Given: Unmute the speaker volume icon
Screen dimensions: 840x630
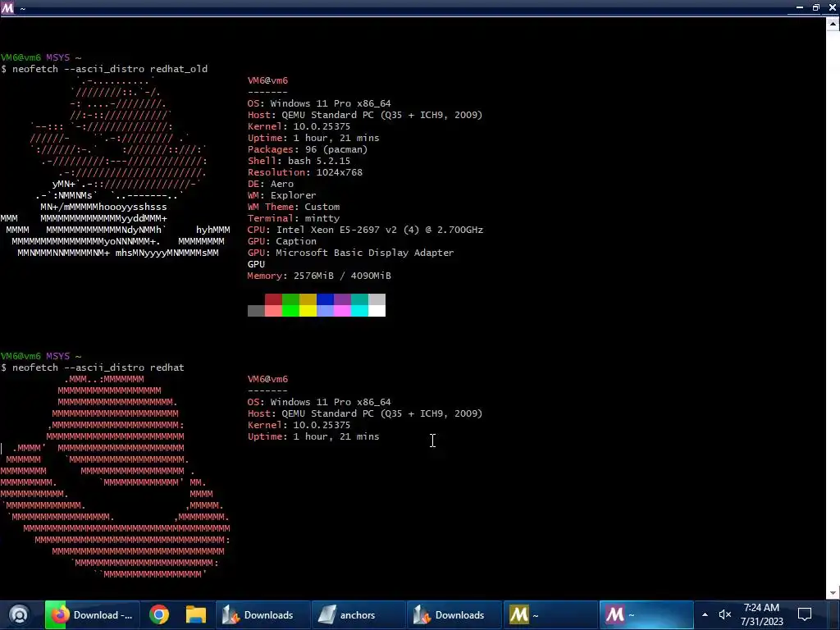Looking at the screenshot, I should click(725, 614).
